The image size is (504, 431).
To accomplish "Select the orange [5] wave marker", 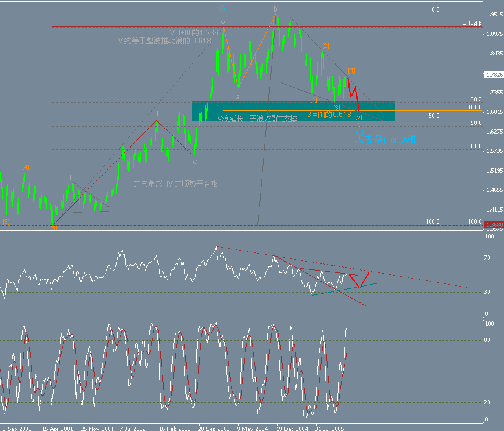I will (x=359, y=116).
